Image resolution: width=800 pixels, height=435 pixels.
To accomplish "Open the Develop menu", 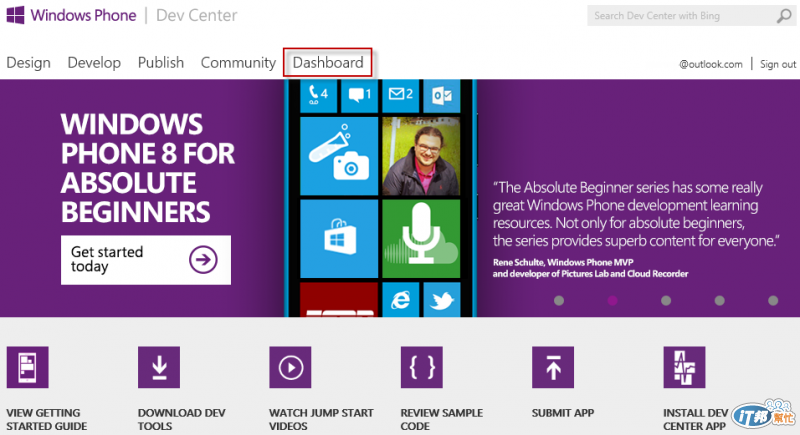I will 94,63.
